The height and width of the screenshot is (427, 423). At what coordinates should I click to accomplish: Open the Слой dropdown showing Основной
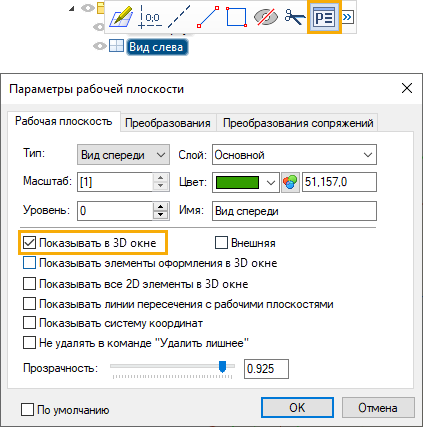click(294, 155)
